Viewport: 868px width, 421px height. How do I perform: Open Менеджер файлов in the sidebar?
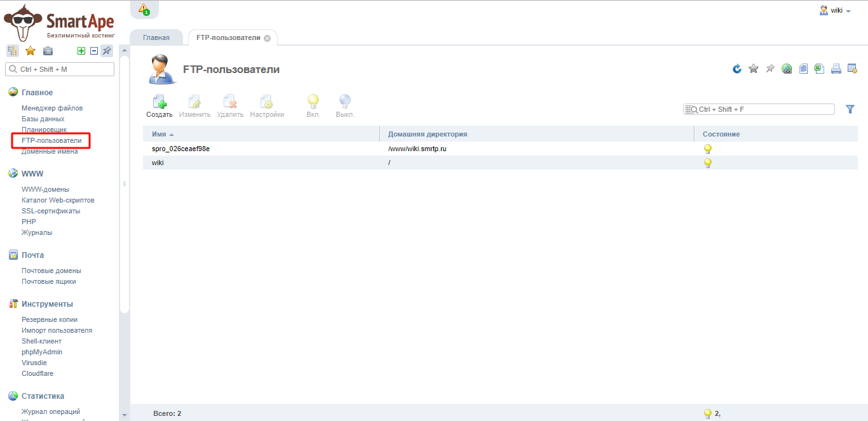[52, 108]
